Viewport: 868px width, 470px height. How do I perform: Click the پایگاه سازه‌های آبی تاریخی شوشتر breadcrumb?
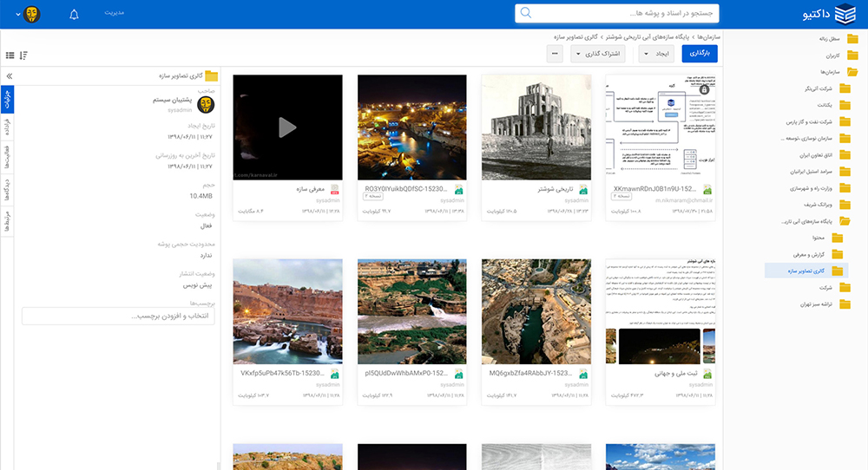tap(648, 37)
